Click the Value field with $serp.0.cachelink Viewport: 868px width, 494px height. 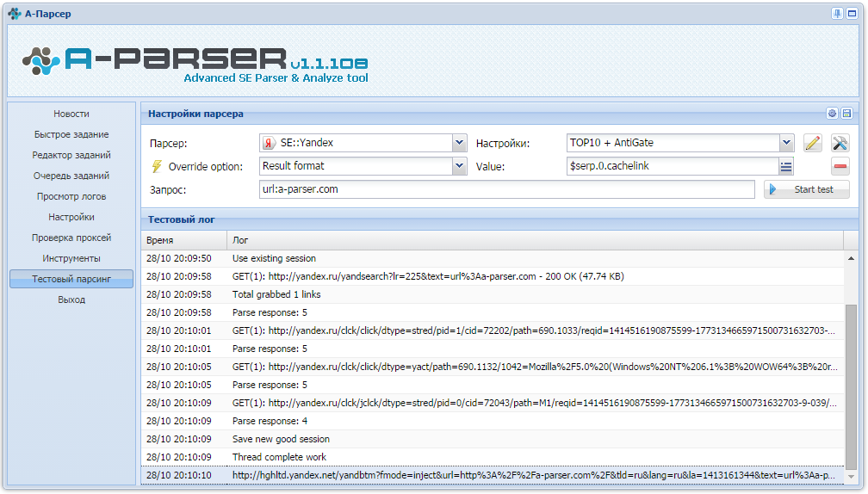pos(673,166)
